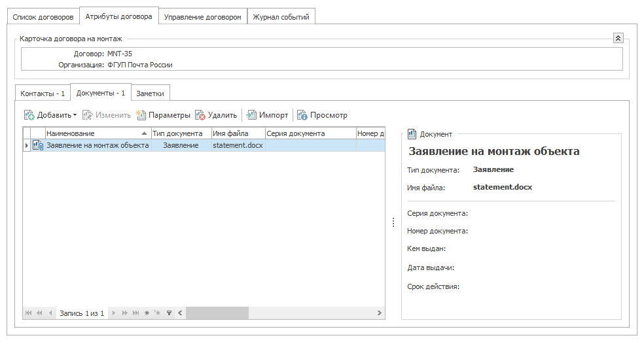Open the Журнал событий tab

(x=281, y=17)
